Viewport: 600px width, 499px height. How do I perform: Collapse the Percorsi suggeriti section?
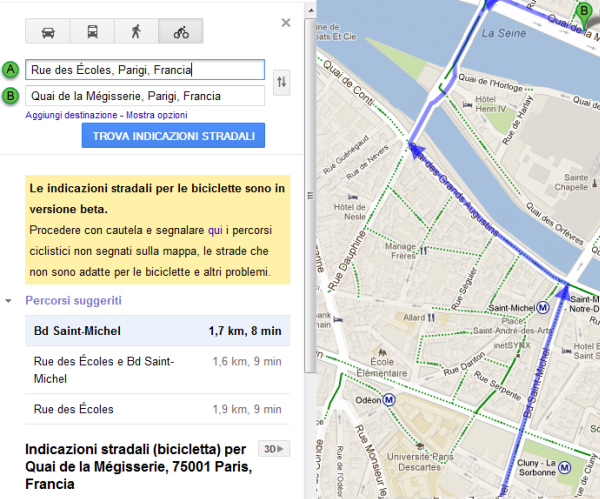[x=8, y=301]
